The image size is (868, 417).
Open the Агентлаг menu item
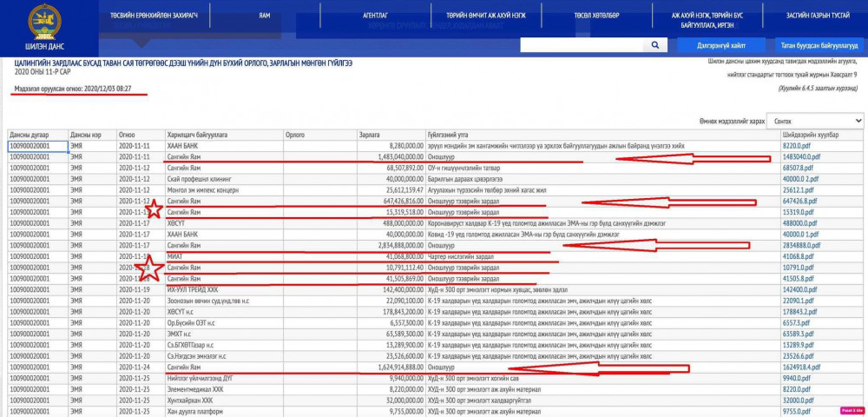[375, 16]
